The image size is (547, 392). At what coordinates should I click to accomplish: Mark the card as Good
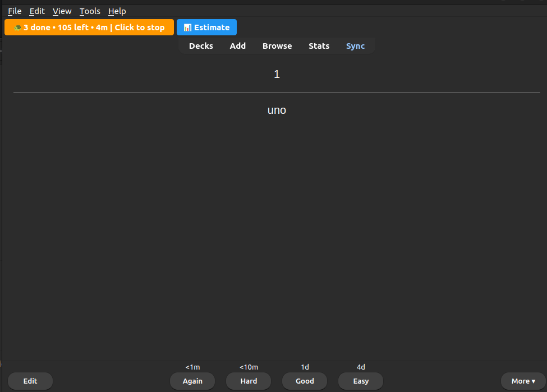tap(304, 381)
